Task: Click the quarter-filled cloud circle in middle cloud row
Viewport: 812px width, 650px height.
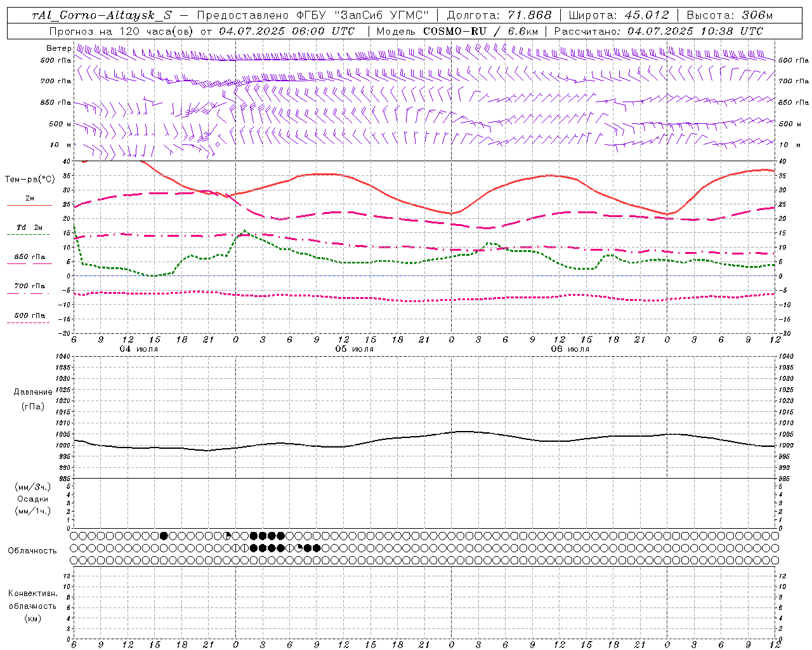Action: point(299,548)
